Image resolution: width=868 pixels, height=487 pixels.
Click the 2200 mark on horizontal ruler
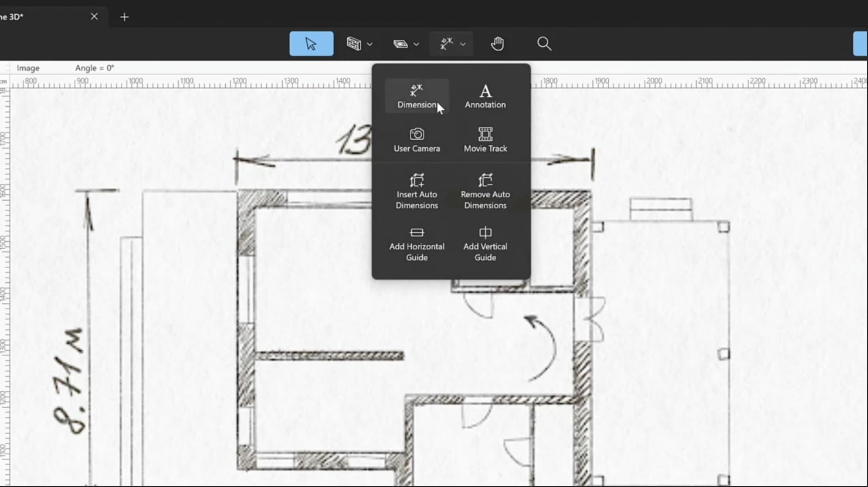757,82
